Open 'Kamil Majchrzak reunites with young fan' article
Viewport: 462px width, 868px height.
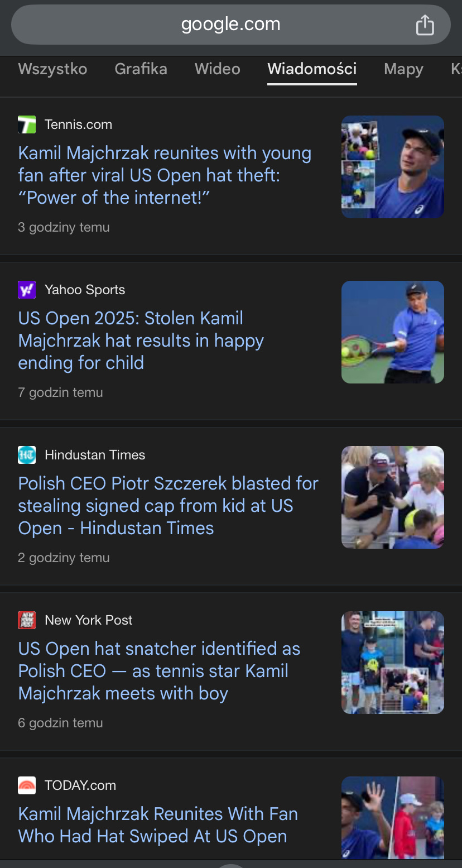165,175
